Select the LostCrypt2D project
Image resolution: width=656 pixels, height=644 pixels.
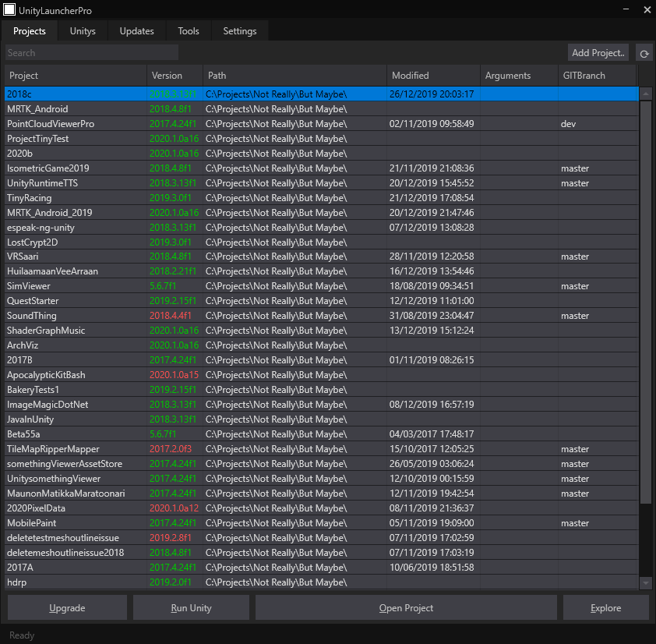click(x=321, y=242)
